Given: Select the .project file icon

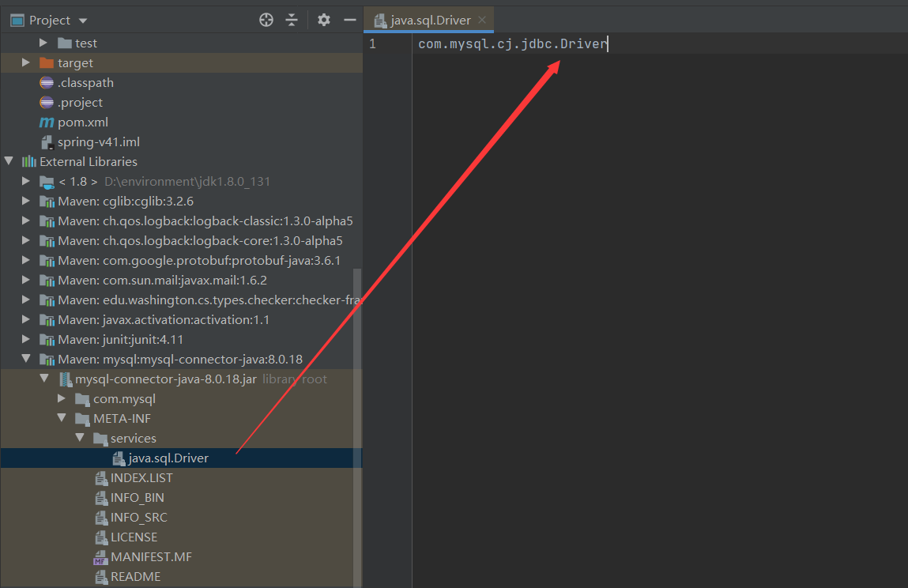Looking at the screenshot, I should 47,103.
